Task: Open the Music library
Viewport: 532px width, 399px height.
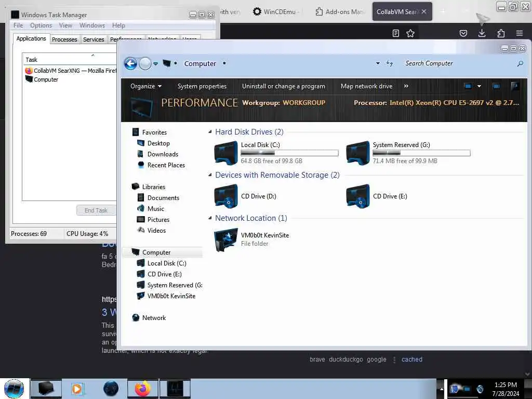Action: point(156,209)
